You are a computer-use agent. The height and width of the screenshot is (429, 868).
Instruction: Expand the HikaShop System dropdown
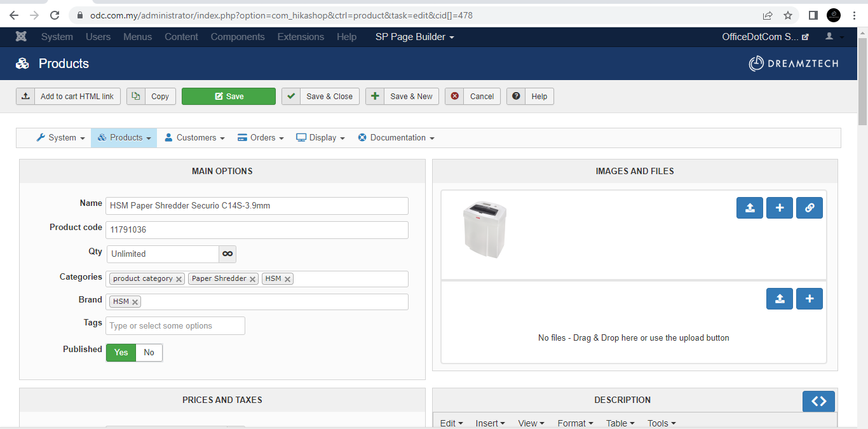60,137
